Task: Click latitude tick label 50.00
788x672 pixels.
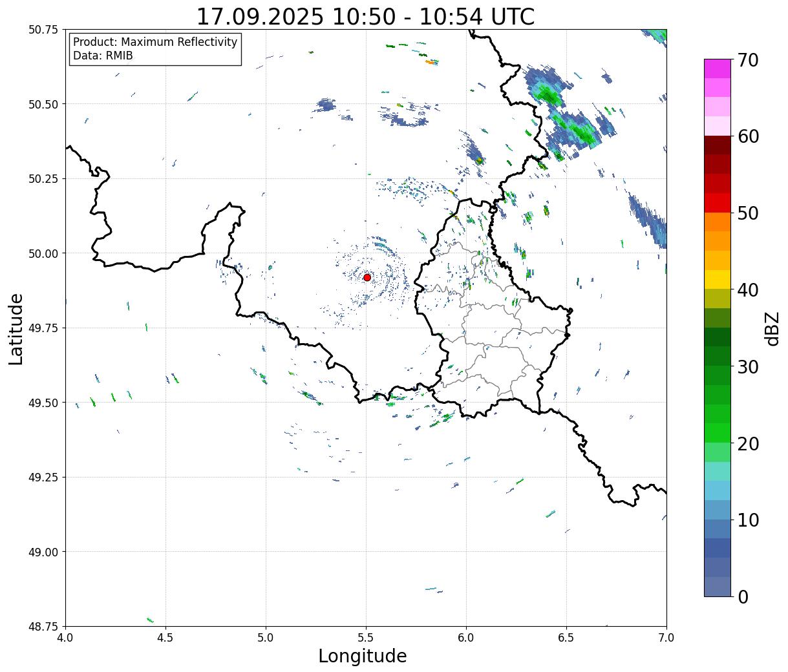Action: [x=43, y=253]
